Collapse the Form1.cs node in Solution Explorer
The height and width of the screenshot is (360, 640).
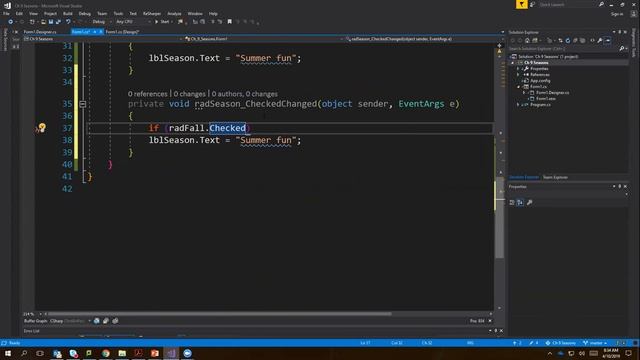(x=518, y=87)
